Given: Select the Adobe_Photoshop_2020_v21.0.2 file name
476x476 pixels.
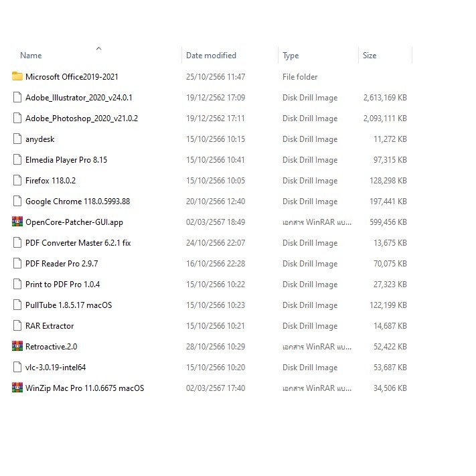Looking at the screenshot, I should [82, 118].
